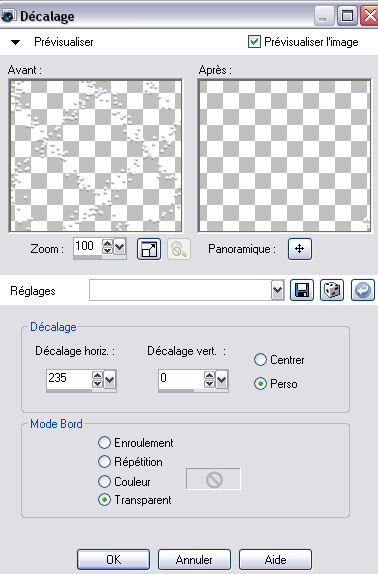Click the Panoramique navigate arrows icon
The width and height of the screenshot is (378, 574).
(300, 249)
